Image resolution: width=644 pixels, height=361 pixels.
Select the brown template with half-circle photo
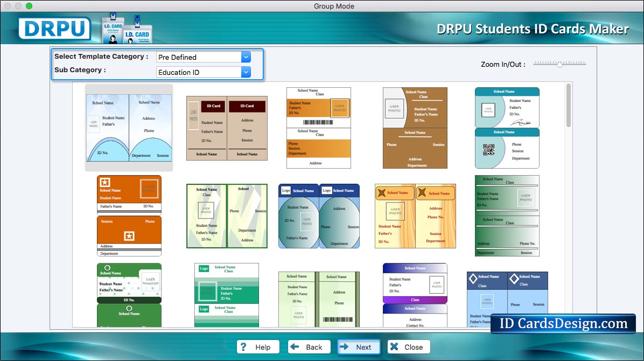click(415, 128)
